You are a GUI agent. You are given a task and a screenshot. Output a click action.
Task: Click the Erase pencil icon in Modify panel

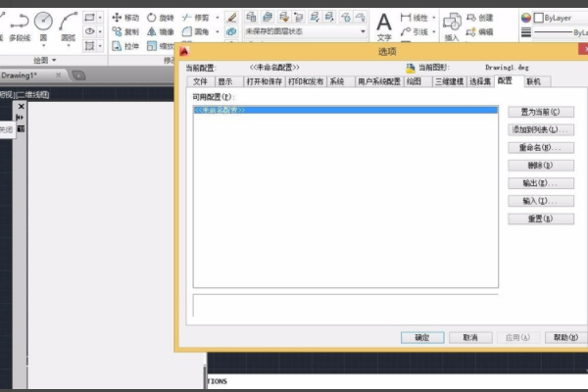[231, 18]
